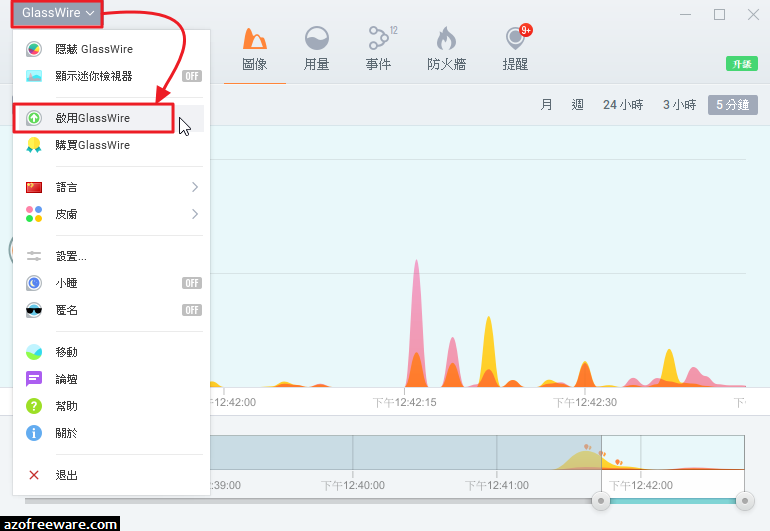Screen dimensions: 770x531
Task: Select the 5 分鐘 time range
Action: [x=733, y=105]
